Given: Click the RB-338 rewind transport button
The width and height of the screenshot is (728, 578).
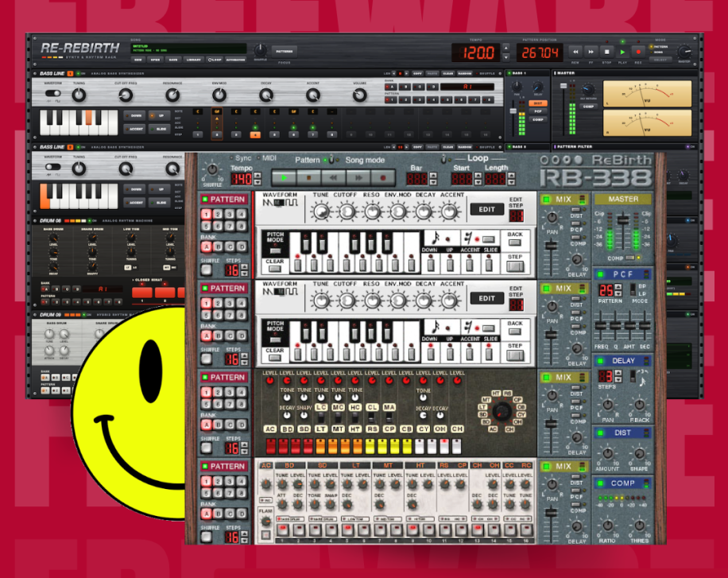Looking at the screenshot, I should [x=333, y=177].
